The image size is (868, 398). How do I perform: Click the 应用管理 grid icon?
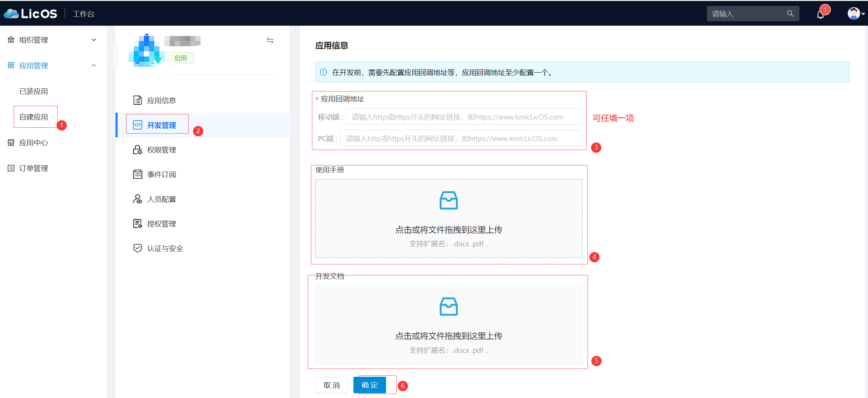(x=11, y=65)
